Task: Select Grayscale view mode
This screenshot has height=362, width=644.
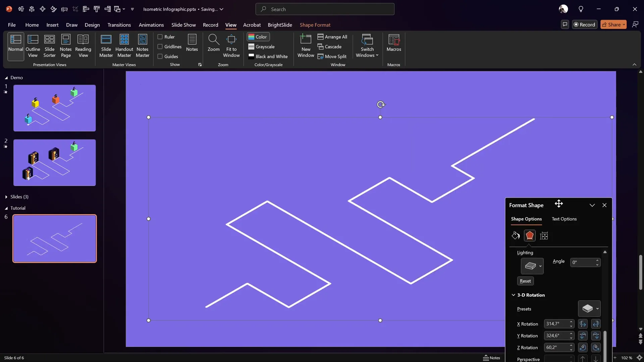Action: (261, 47)
